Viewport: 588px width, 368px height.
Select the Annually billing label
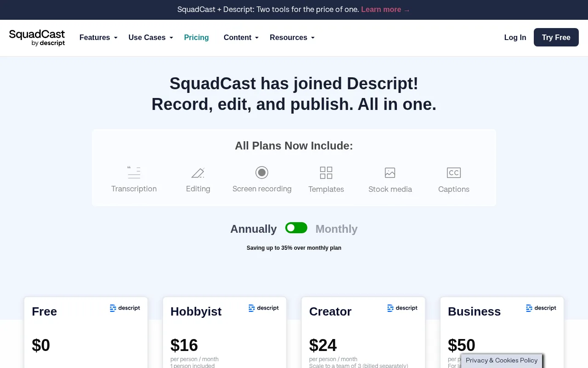point(254,229)
